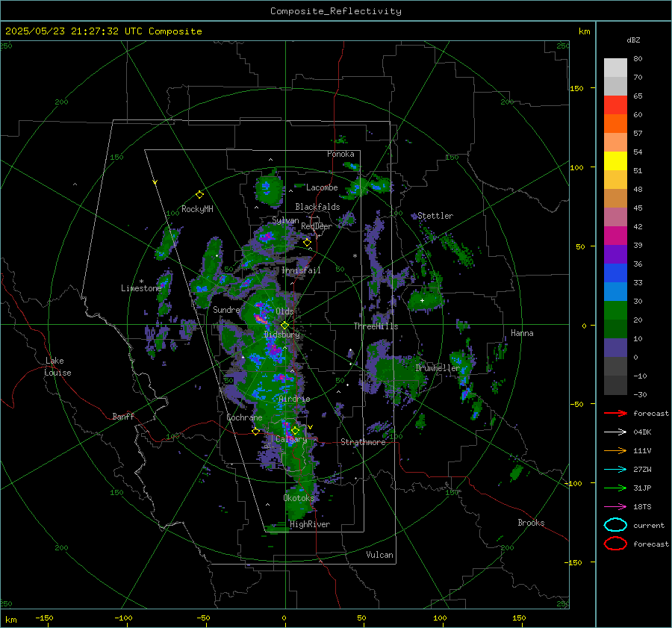The image size is (672, 628).
Task: Click the 'Brooks' city label
Action: 531,523
